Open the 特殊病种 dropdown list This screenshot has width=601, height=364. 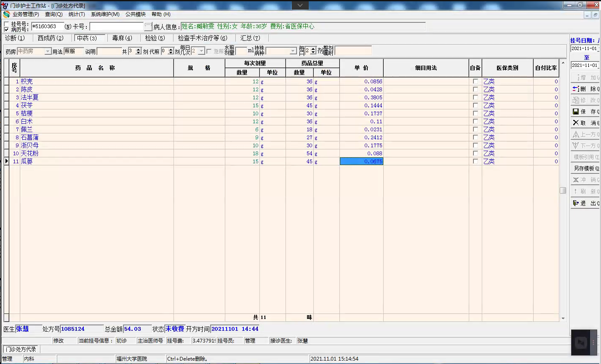293,51
